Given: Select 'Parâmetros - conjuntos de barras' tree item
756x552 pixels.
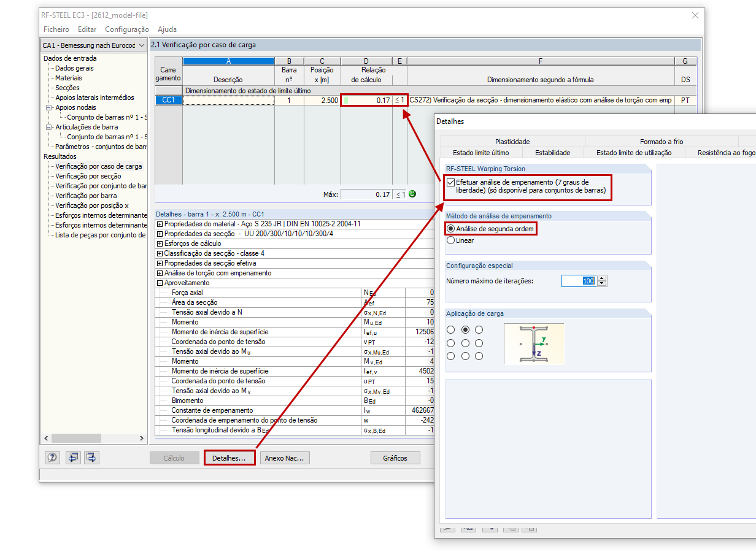Looking at the screenshot, I should coord(101,147).
